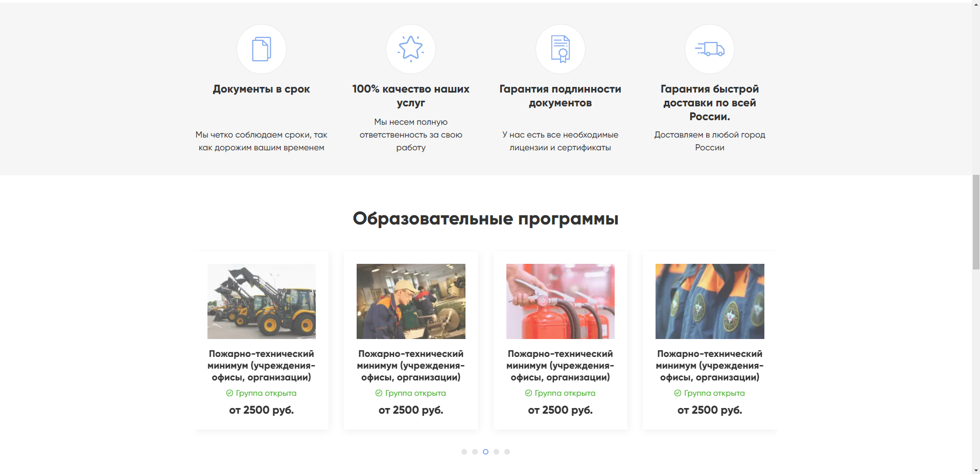Click the page vertical scrollbar thumb
Viewport: 980px width, 474px height.
click(x=976, y=222)
